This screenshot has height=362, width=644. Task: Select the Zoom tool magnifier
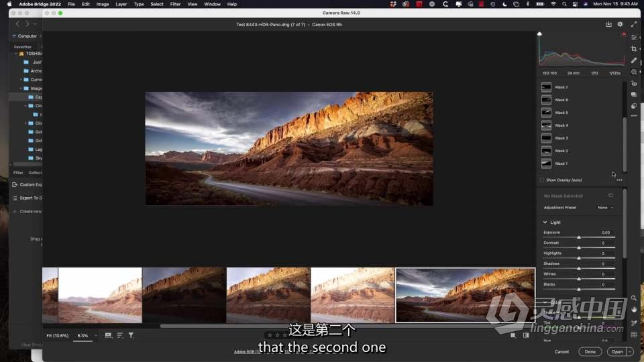634,298
